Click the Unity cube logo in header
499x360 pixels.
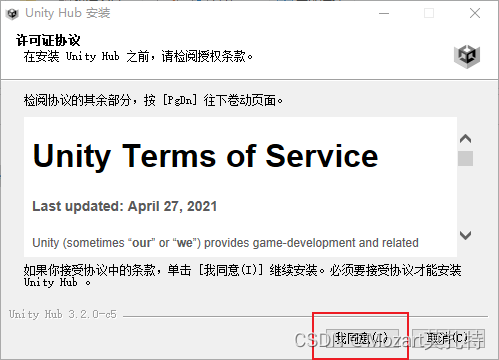[467, 56]
